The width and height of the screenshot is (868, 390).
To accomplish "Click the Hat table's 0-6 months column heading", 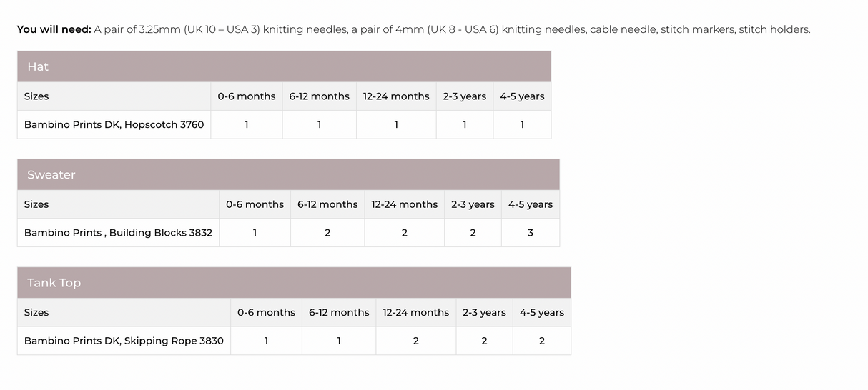I will pyautogui.click(x=247, y=96).
